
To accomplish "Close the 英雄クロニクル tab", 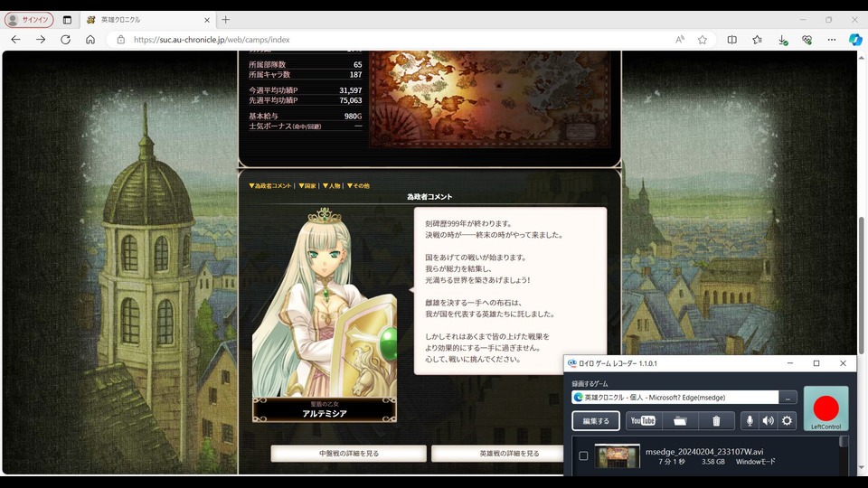I will pos(207,20).
